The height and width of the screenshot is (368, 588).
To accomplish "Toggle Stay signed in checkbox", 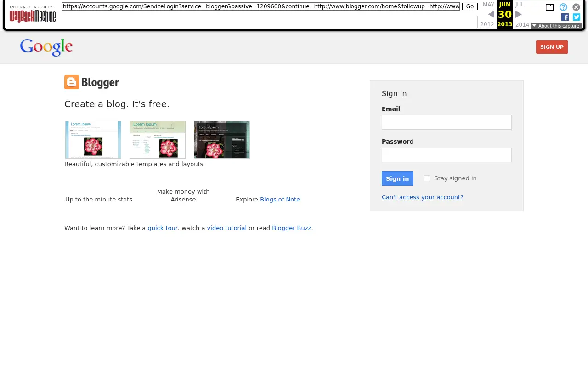I will (427, 178).
